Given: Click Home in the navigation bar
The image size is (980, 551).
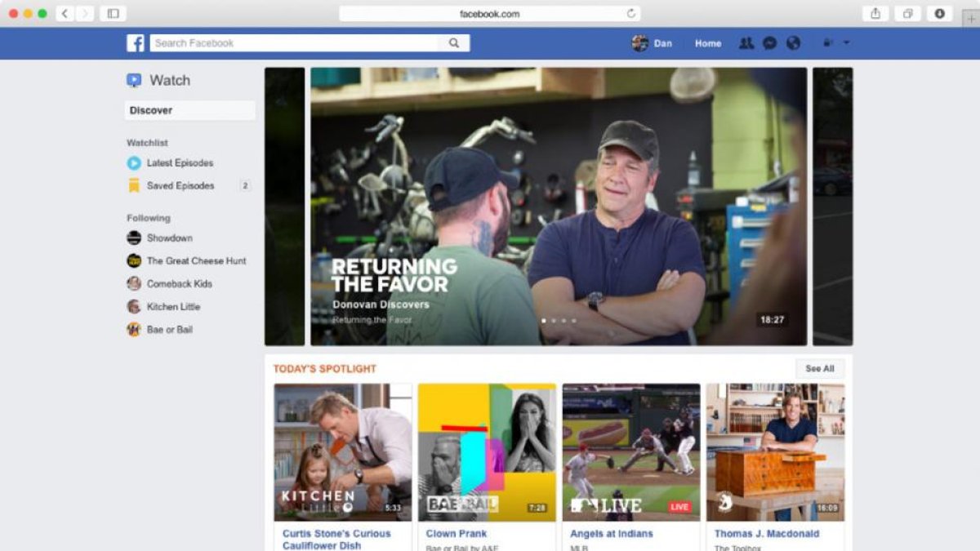Looking at the screenshot, I should (707, 42).
